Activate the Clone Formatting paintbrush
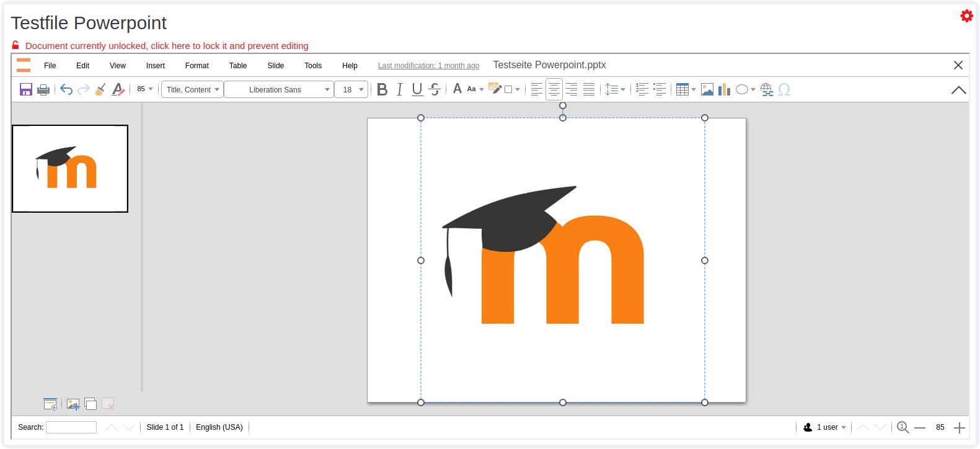 (100, 89)
